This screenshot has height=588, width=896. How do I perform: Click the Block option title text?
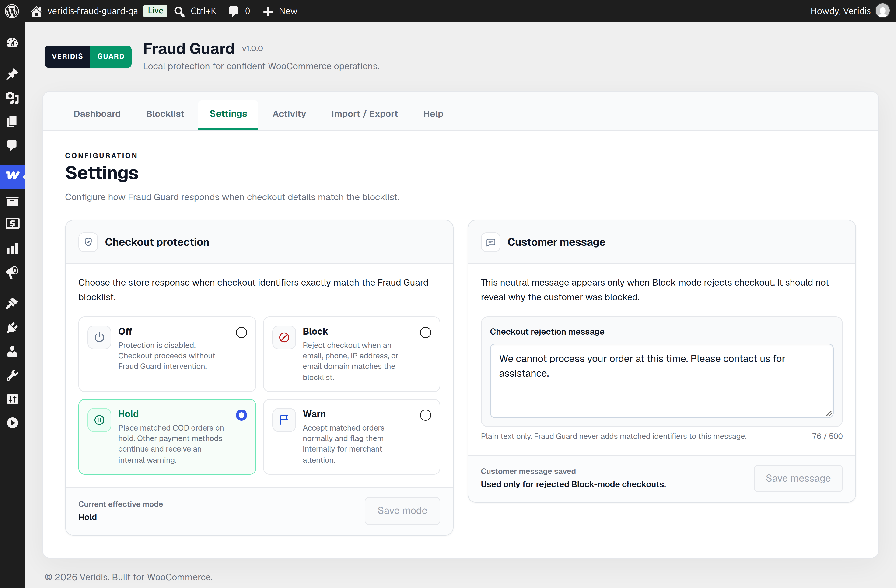click(315, 331)
